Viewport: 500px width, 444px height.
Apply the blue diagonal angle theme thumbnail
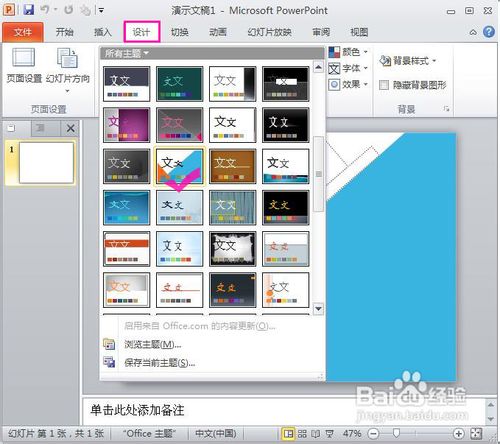[180, 166]
